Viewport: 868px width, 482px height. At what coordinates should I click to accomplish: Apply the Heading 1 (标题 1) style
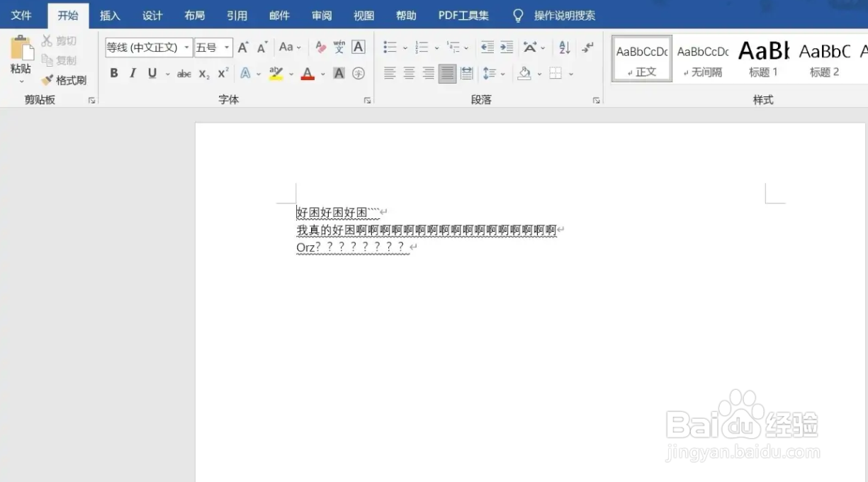click(x=763, y=59)
